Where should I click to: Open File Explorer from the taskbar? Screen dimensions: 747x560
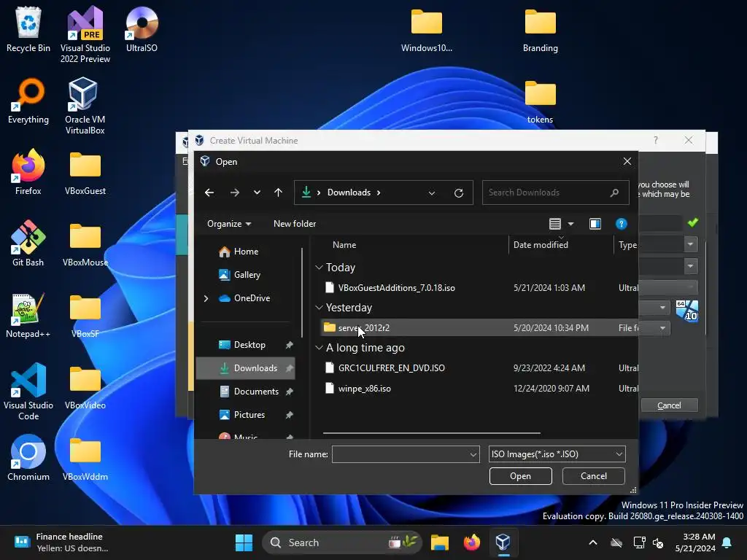(440, 542)
